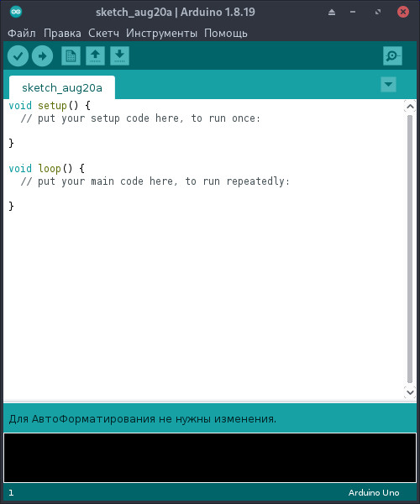Click the window title 'sketch_aug20a | Arduino 1.8.19'
This screenshot has height=504, width=420.
click(x=176, y=13)
